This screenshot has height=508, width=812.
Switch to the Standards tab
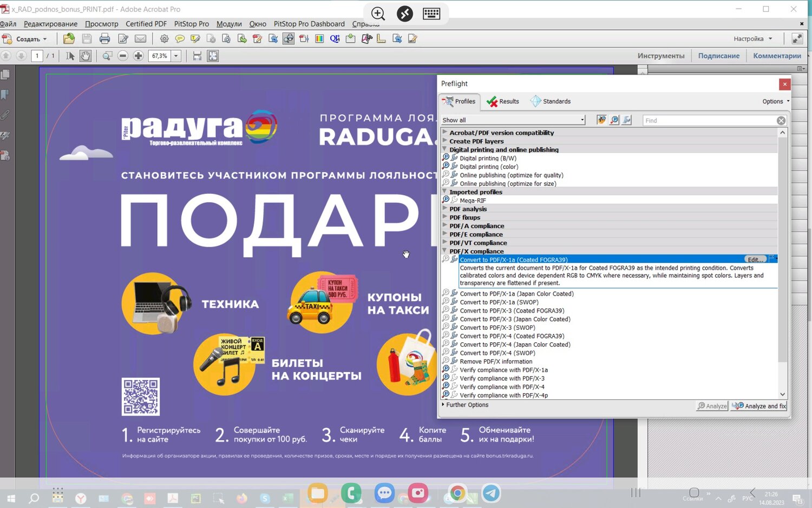pos(551,101)
